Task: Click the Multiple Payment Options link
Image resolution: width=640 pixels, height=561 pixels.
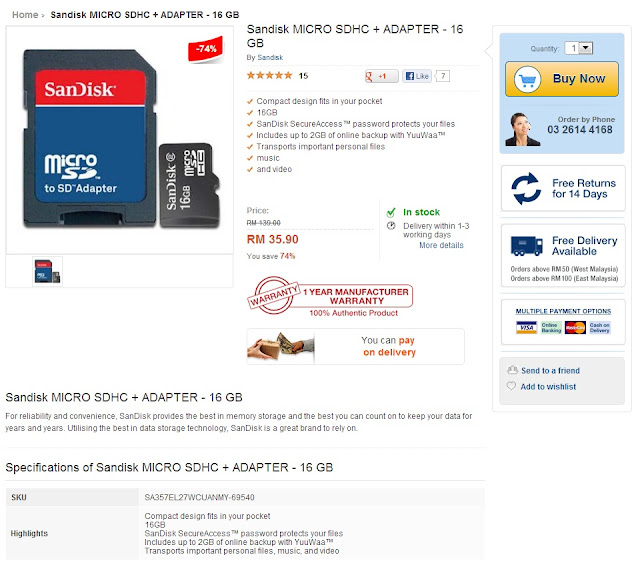Action: 563,311
